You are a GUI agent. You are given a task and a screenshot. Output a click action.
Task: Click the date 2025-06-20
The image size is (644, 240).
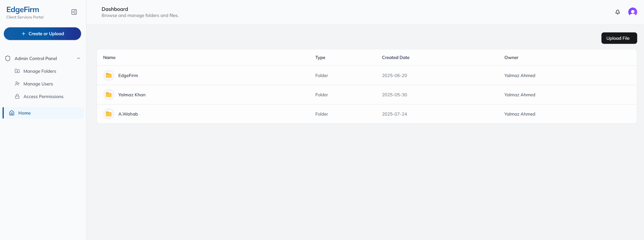click(394, 76)
